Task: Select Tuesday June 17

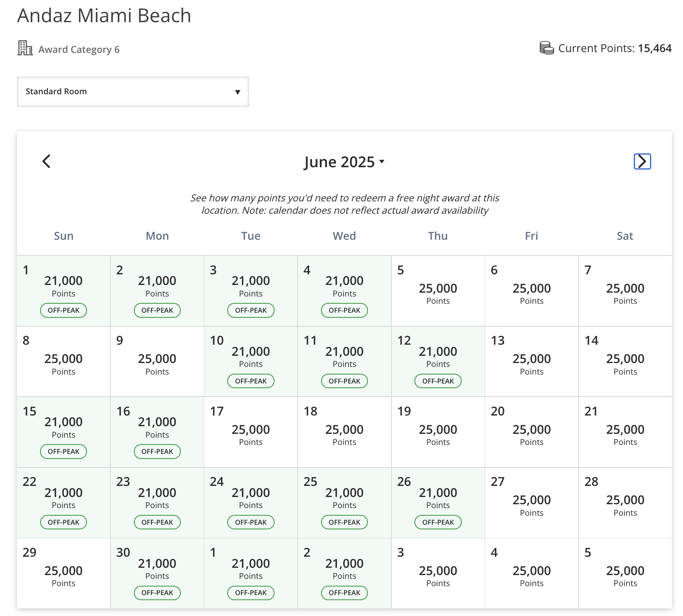Action: point(251,432)
